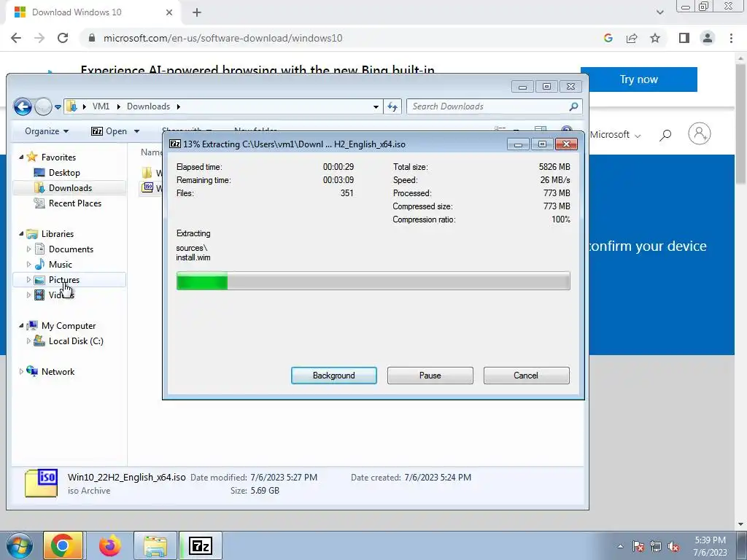Open Recent Places in navigation pane
Viewport: 747px width, 560px height.
75,203
